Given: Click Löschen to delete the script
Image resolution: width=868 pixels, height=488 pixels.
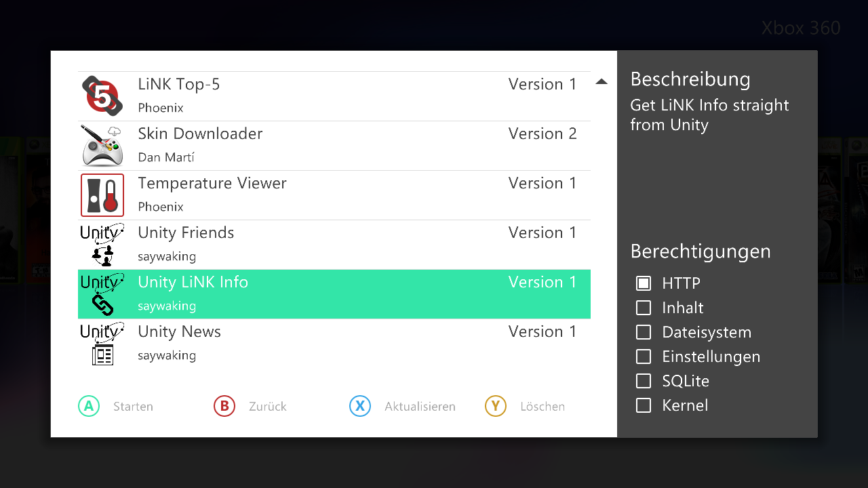Looking at the screenshot, I should (x=542, y=407).
